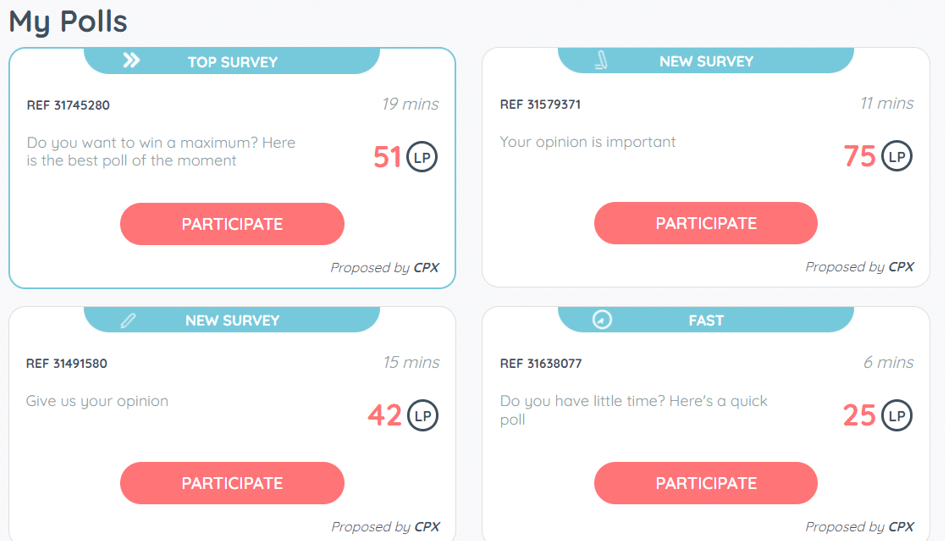Select the TOP SURVEY header tab

[x=232, y=62]
